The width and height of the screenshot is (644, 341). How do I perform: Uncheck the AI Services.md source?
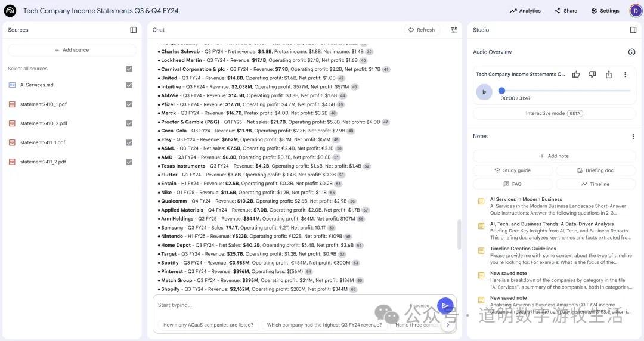pos(129,85)
